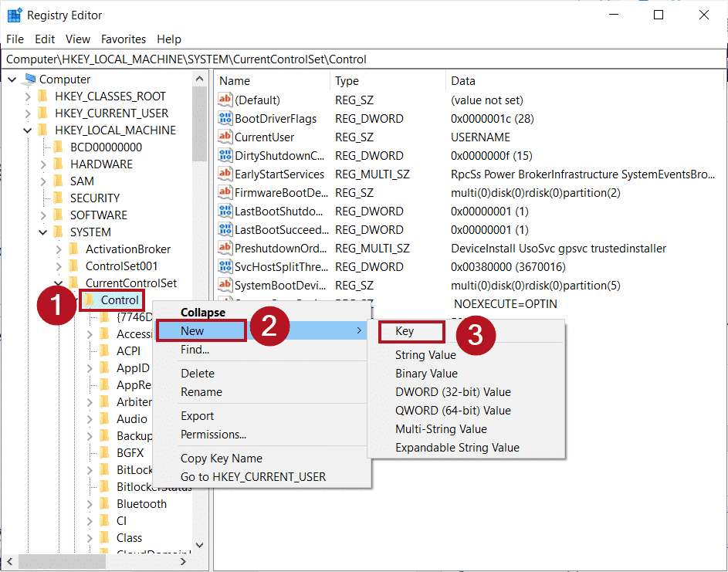The image size is (728, 572).
Task: Click the ActivationBroker folder icon
Action: point(73,249)
